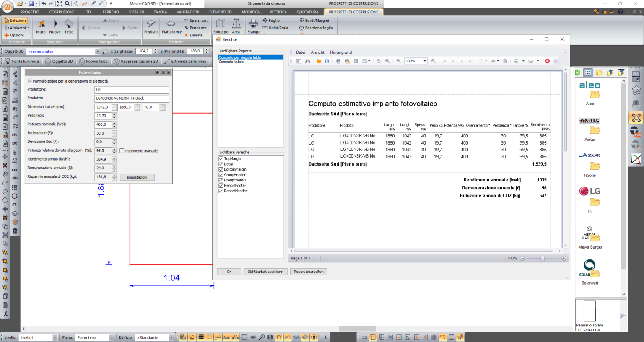Switch to the COSTRUZIONE tab
Viewport: 644px width, 342px height.
[62, 12]
